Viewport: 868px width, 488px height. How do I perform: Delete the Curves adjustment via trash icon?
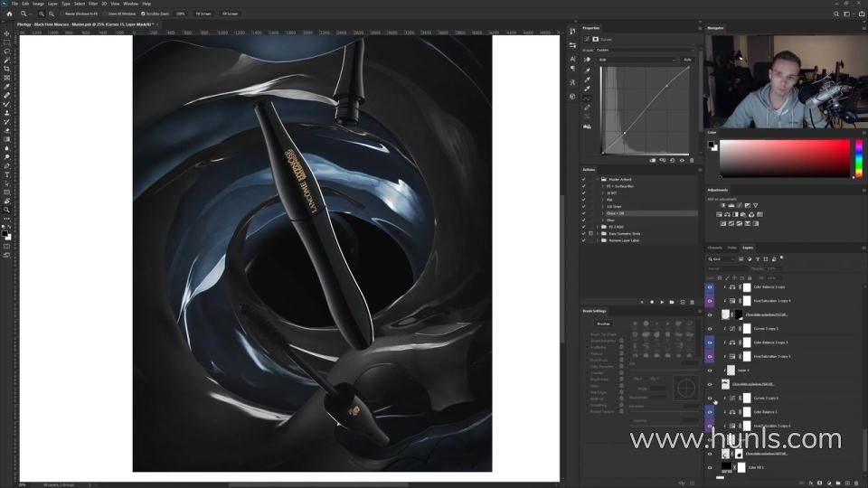692,161
